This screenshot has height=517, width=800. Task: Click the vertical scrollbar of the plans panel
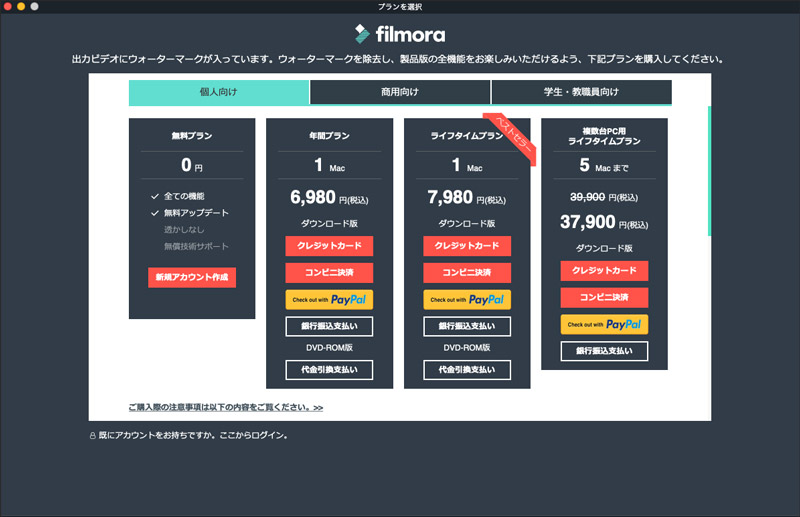pos(709,171)
